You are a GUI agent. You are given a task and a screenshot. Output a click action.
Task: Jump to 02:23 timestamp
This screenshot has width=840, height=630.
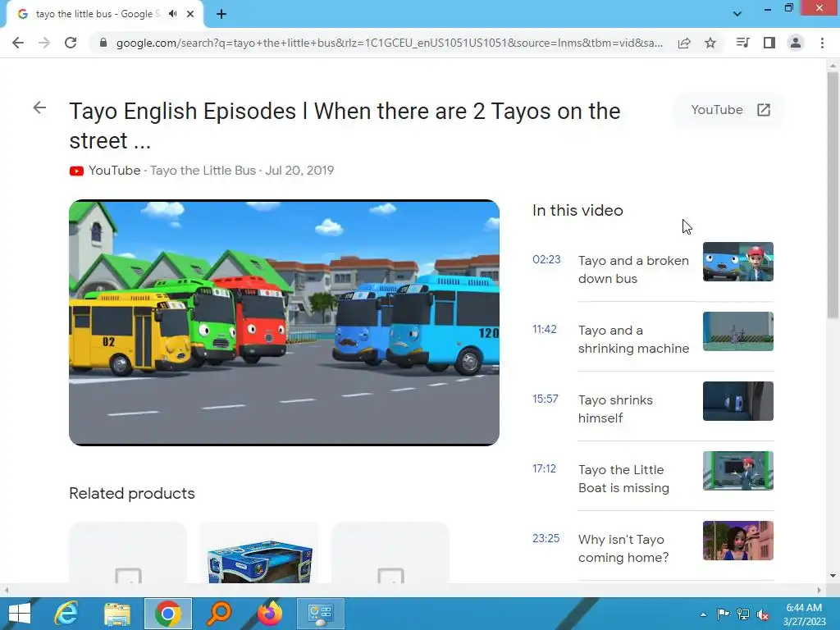(x=546, y=260)
